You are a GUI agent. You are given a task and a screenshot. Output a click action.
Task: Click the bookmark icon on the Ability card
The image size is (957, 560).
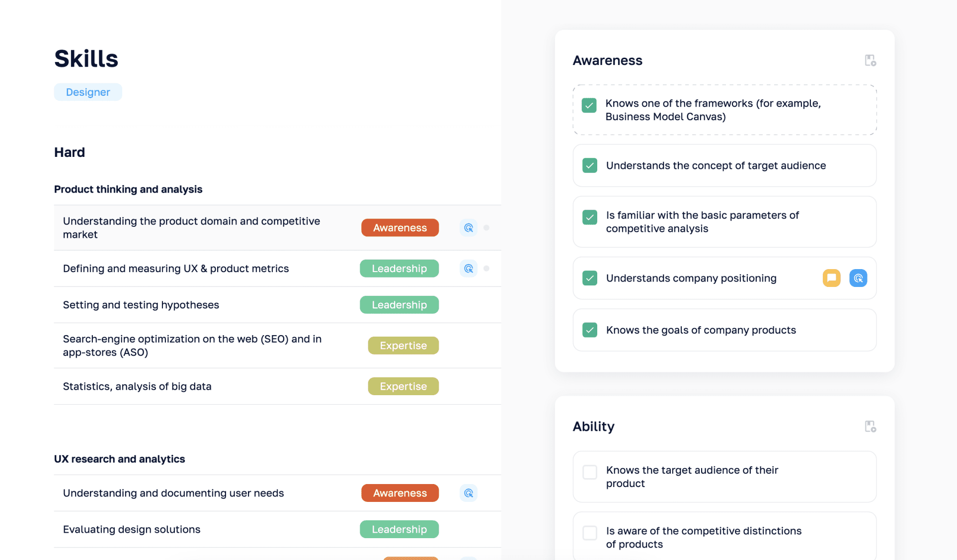point(870,426)
